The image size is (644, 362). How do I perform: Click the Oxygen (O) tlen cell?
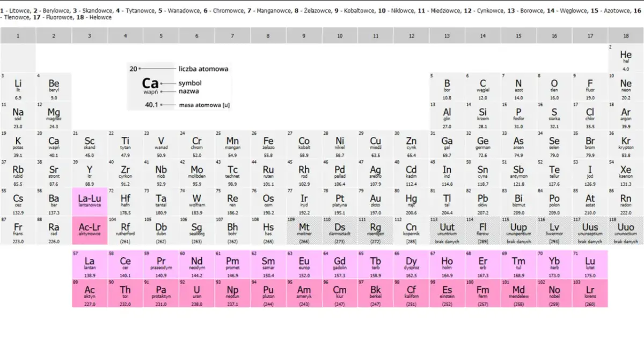pyautogui.click(x=554, y=86)
